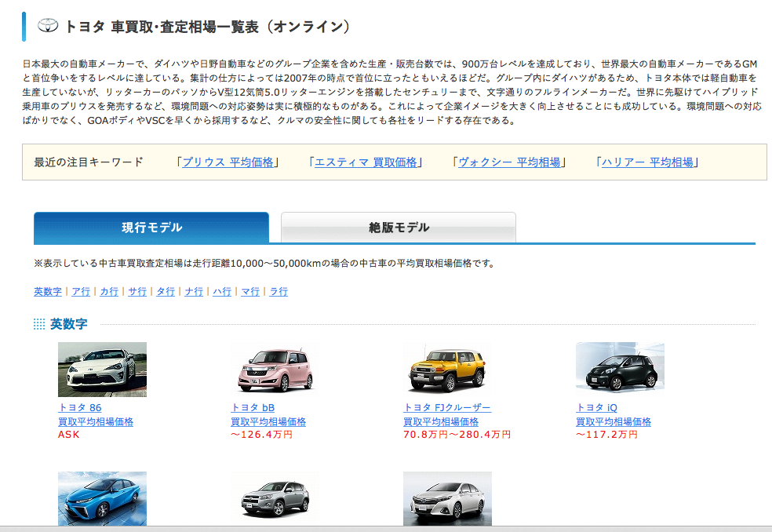Screen dimensions: 772x532
Task: Click the ASK price text
Action: point(68,435)
